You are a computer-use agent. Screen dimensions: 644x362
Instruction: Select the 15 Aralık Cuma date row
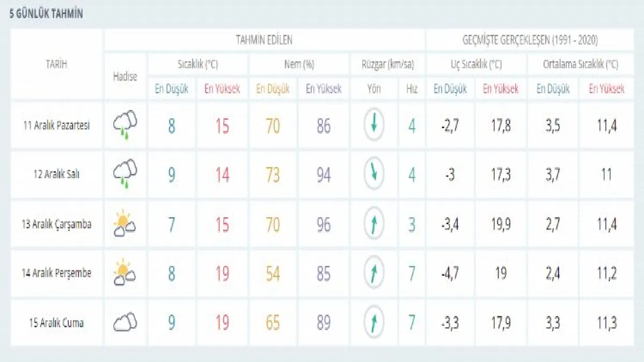(56, 323)
